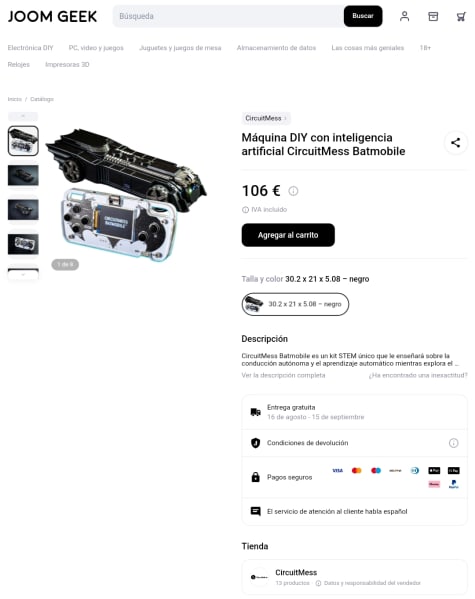Open the shopping cart icon
This screenshot has height=599, width=475.
(x=461, y=16)
